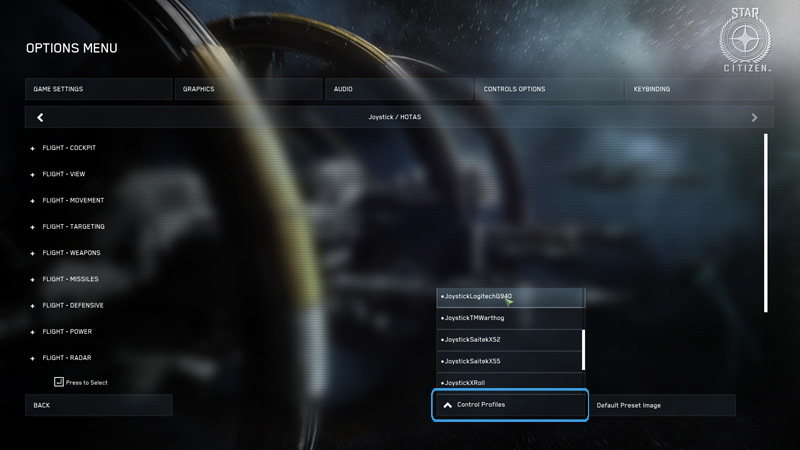This screenshot has height=450, width=800.
Task: Select the Flight - View label
Action: click(64, 174)
